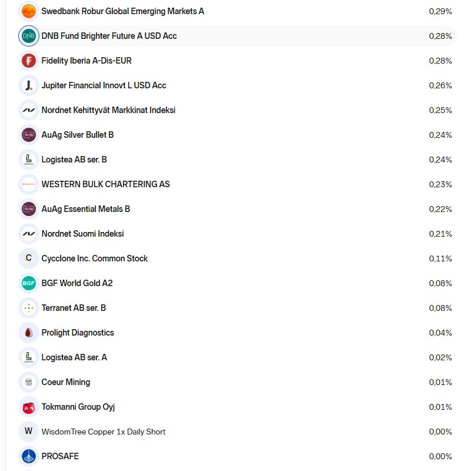
Task: Click the Fidelity Iberia red logo icon
Action: [28, 61]
